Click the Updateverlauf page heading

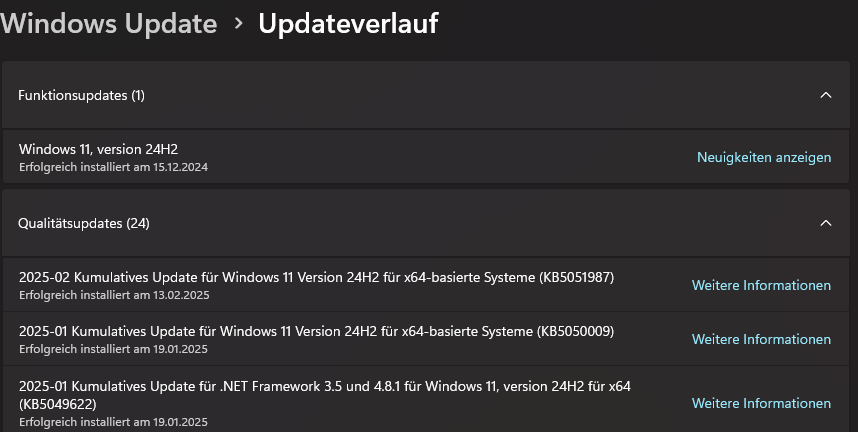(349, 24)
